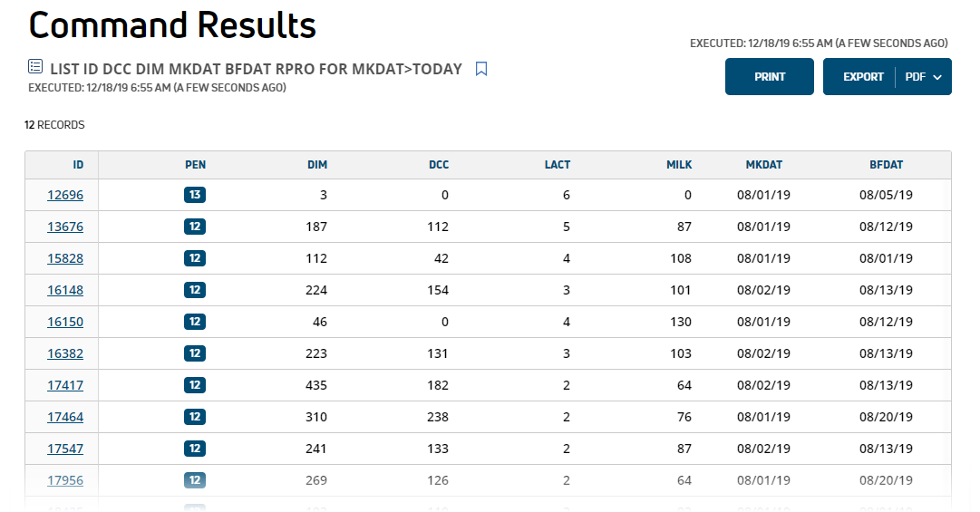The image size is (980, 512).
Task: Sort table by MILK column header
Action: [x=679, y=165]
